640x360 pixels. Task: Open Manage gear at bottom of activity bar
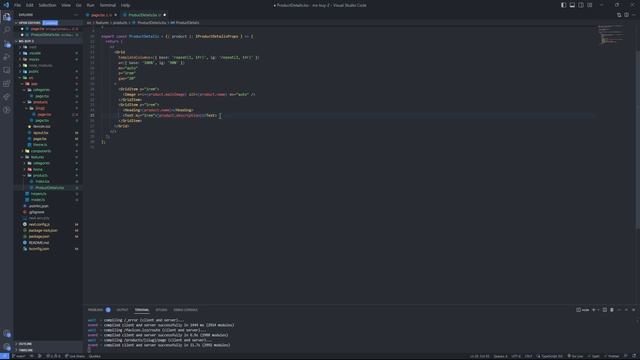(7, 347)
